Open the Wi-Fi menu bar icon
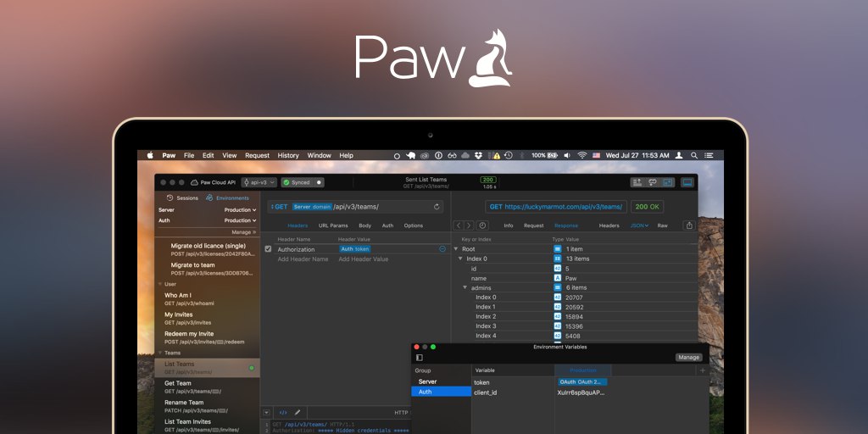The height and width of the screenshot is (434, 868). point(581,156)
